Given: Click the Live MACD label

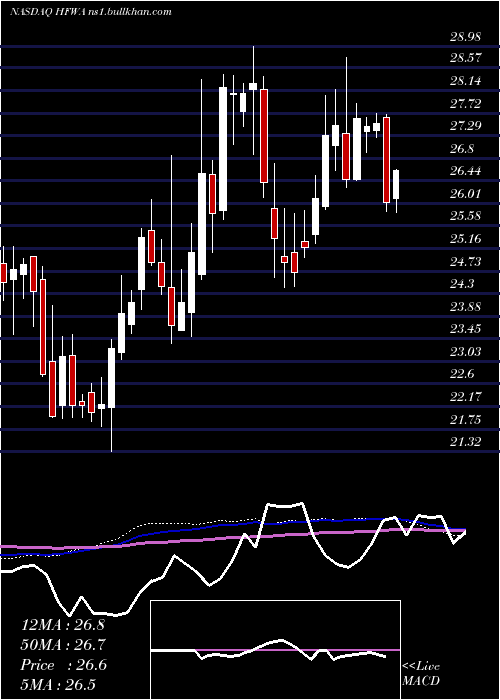Looking at the screenshot, I should (421, 674).
